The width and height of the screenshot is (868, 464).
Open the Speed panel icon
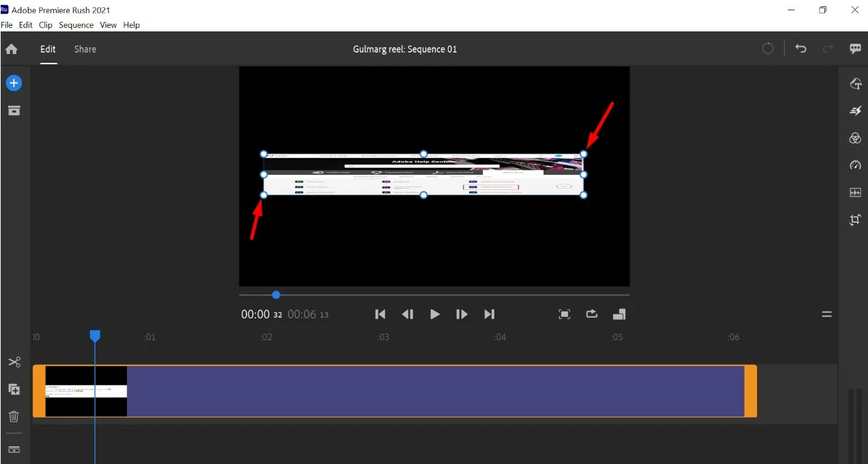[855, 165]
